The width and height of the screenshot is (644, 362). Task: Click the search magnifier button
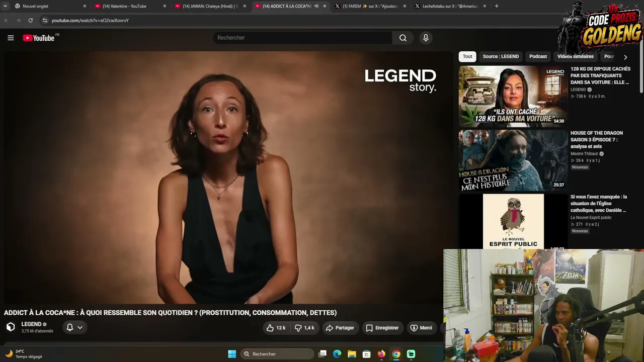pyautogui.click(x=403, y=38)
